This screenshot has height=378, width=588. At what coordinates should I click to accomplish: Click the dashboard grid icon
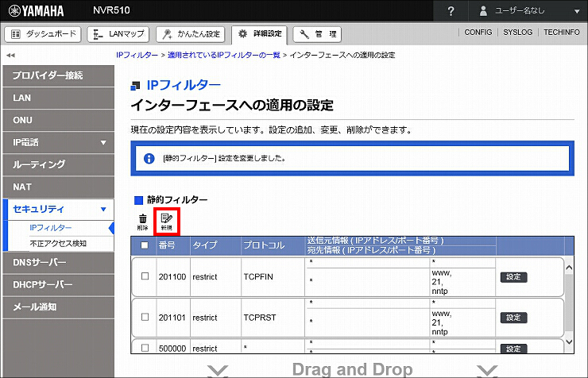(16, 34)
